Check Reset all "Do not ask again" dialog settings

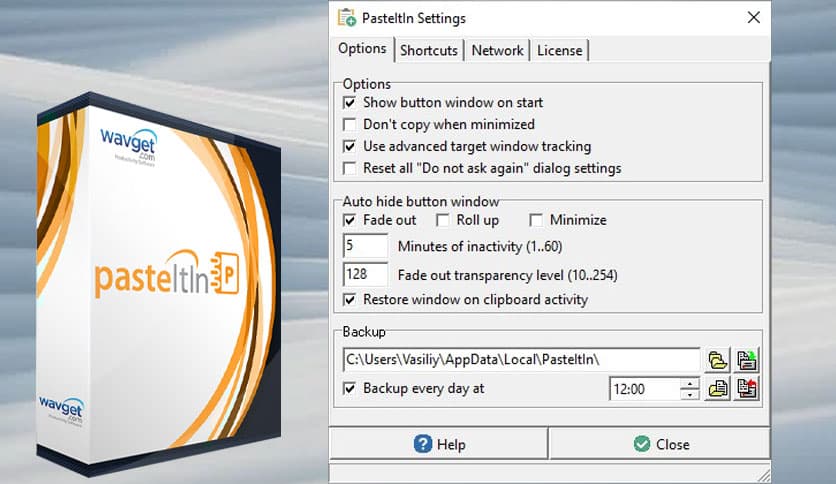[350, 168]
